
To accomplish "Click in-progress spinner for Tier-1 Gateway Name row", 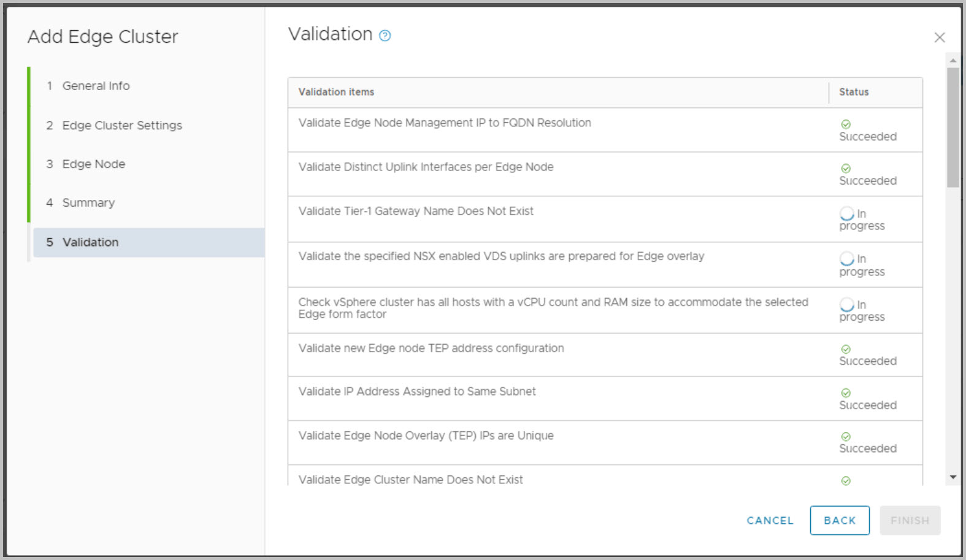I will pyautogui.click(x=847, y=213).
